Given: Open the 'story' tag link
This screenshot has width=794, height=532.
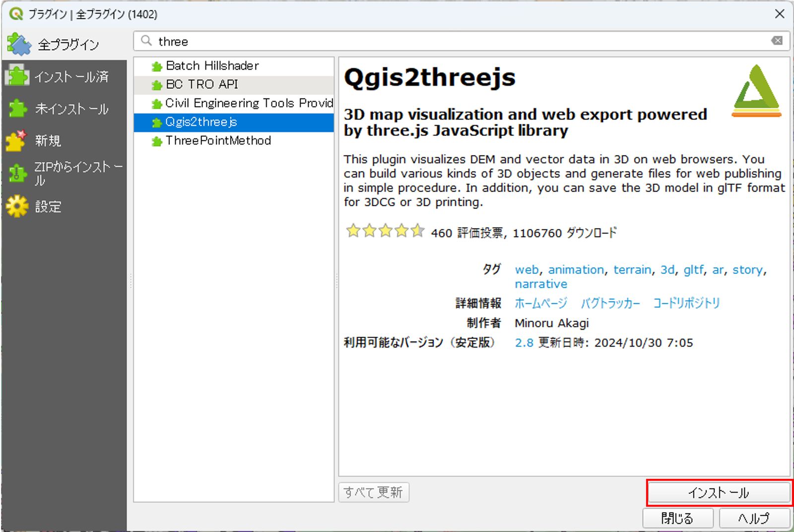Looking at the screenshot, I should tap(747, 270).
